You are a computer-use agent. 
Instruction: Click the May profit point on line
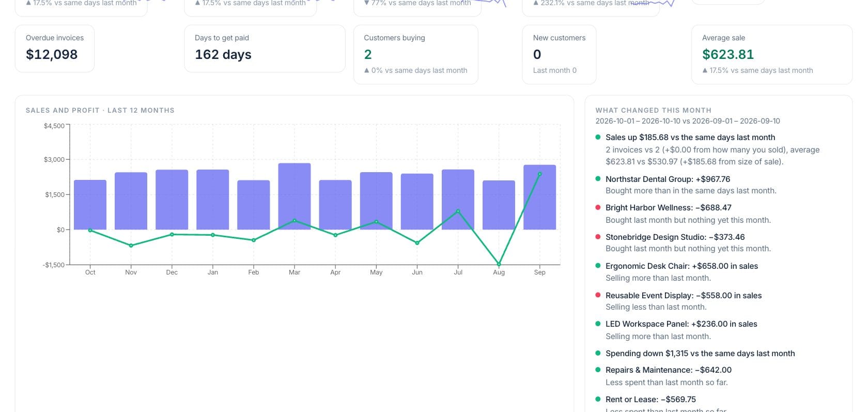tap(376, 222)
